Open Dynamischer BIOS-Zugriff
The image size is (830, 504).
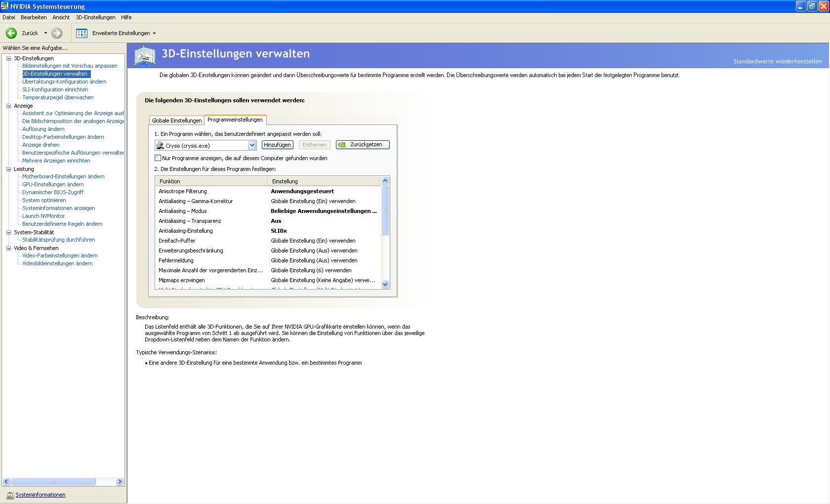(x=53, y=192)
